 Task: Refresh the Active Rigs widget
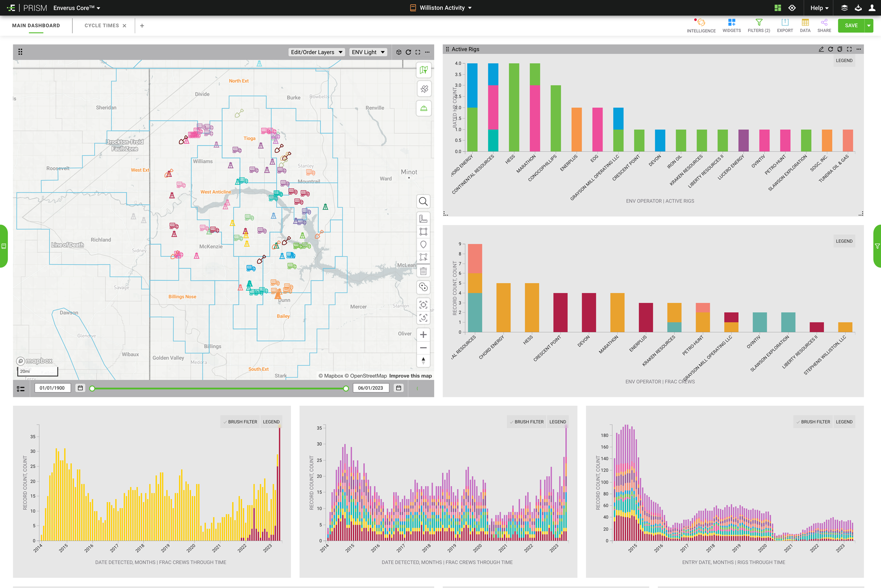click(x=830, y=49)
